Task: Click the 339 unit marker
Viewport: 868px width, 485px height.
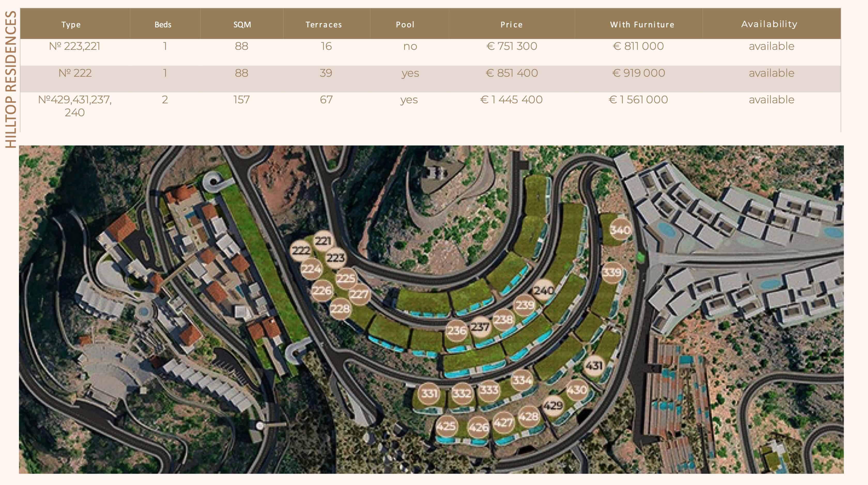Action: (x=612, y=272)
